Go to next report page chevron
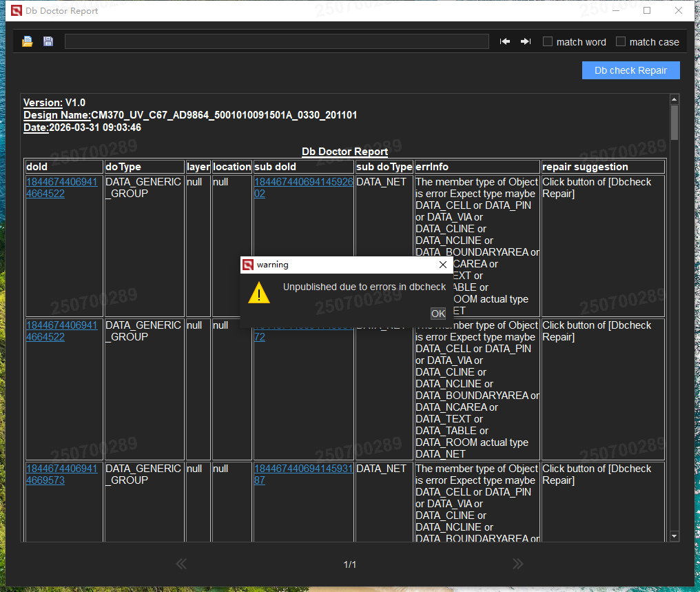Image resolution: width=700 pixels, height=592 pixels. click(x=517, y=564)
